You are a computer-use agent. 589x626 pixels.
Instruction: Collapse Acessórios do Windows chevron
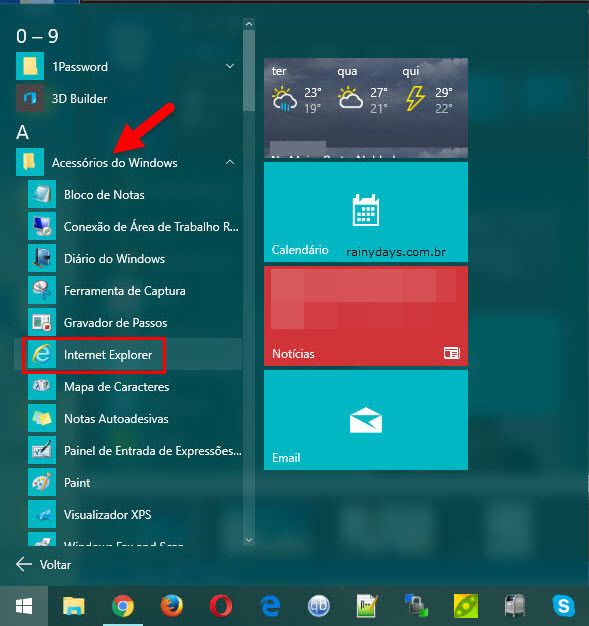tap(230, 162)
